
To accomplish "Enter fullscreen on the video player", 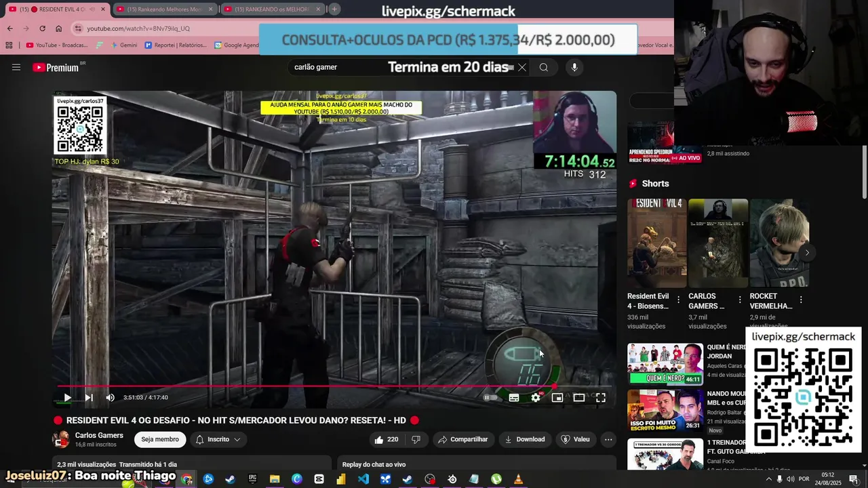I will 601,398.
